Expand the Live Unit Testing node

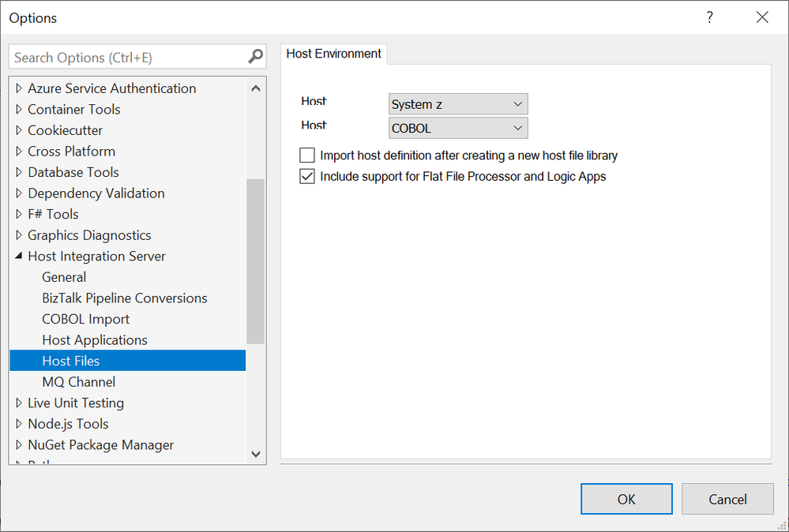point(19,403)
